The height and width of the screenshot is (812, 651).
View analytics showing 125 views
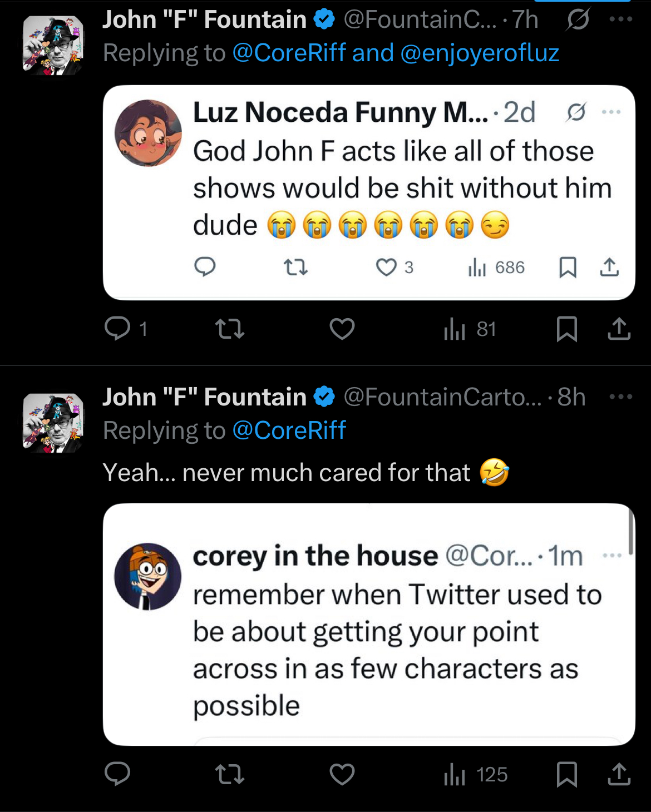476,774
